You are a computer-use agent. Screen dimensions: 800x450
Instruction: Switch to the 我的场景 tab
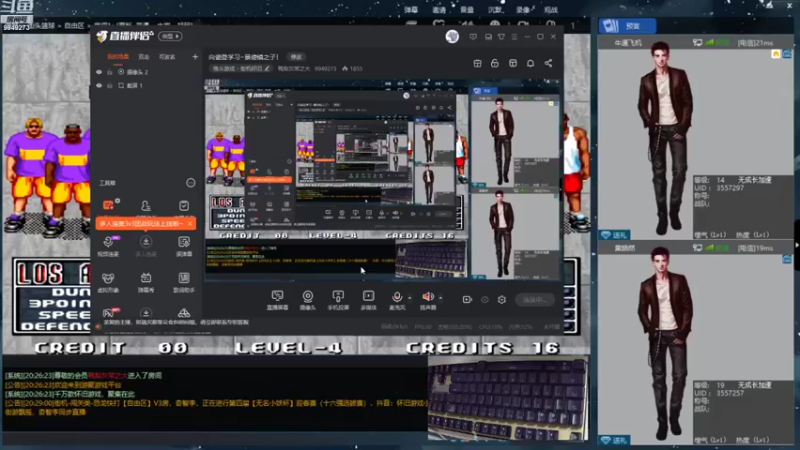pos(118,57)
